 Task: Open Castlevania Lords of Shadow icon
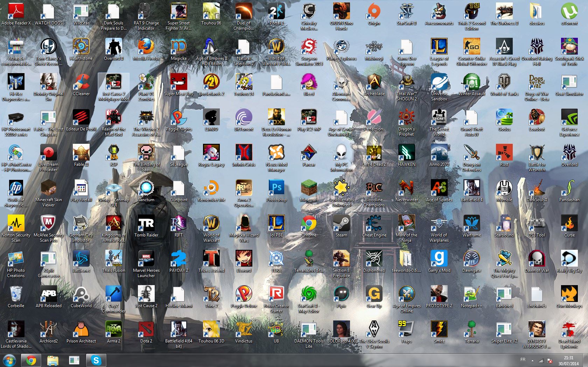tap(16, 334)
